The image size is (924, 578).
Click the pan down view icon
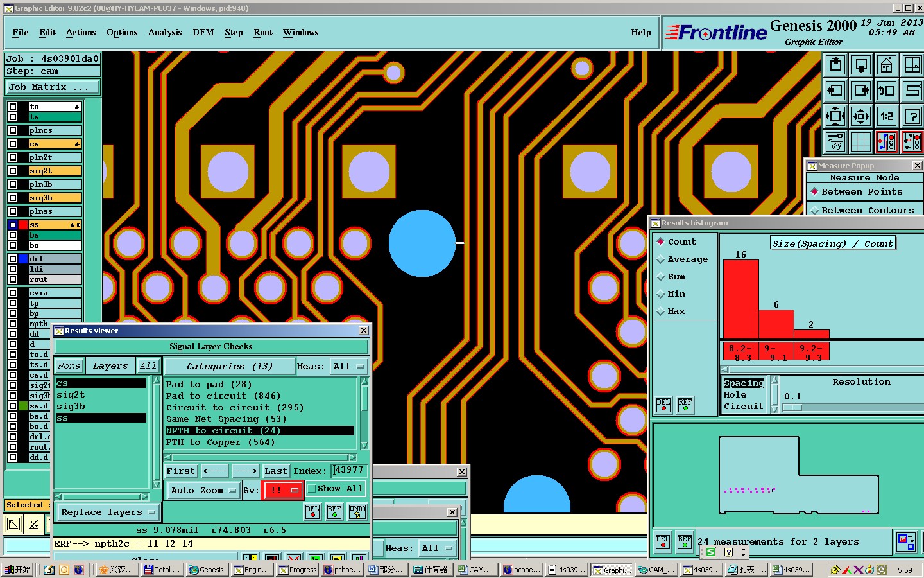point(861,65)
